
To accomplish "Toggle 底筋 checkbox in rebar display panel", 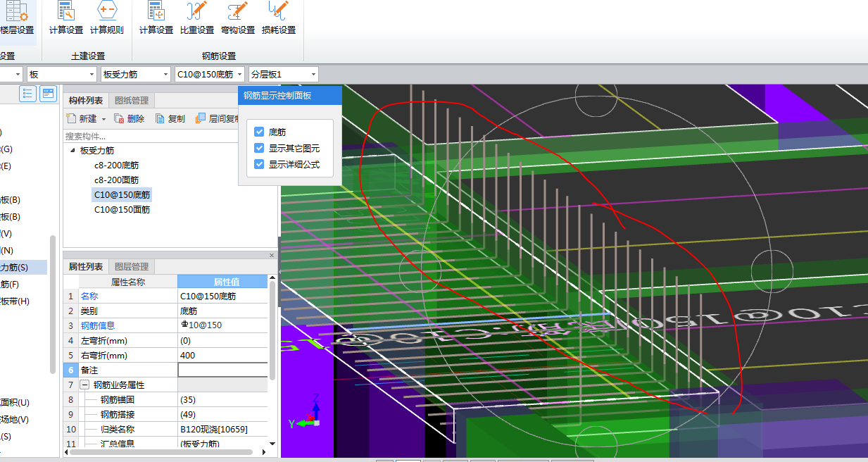I will [259, 132].
